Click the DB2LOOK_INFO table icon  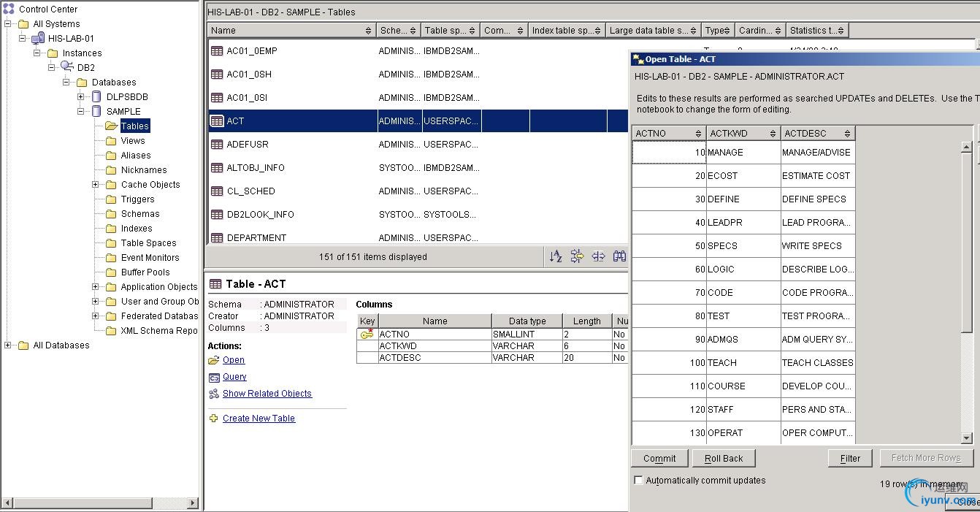coord(217,215)
